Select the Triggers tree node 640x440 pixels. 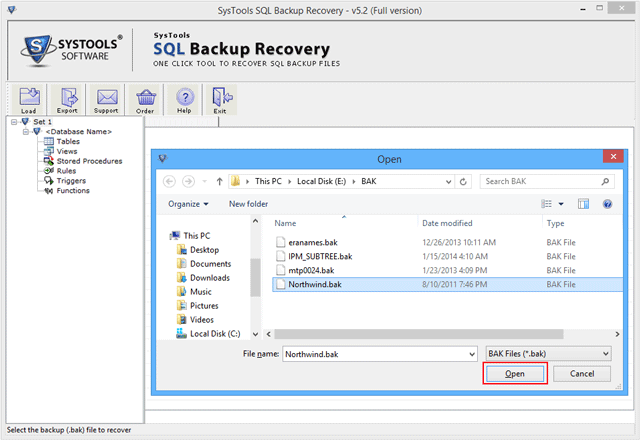[71, 180]
